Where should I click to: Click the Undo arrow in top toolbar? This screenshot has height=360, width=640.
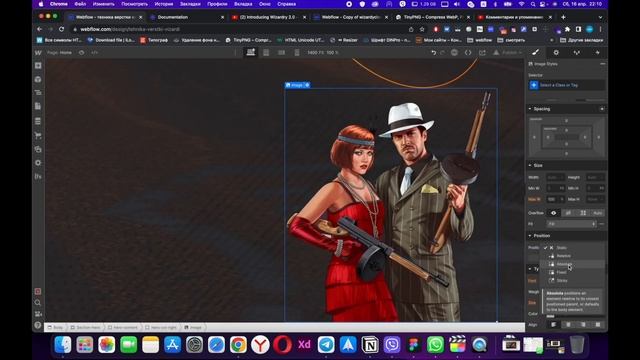coord(433,53)
